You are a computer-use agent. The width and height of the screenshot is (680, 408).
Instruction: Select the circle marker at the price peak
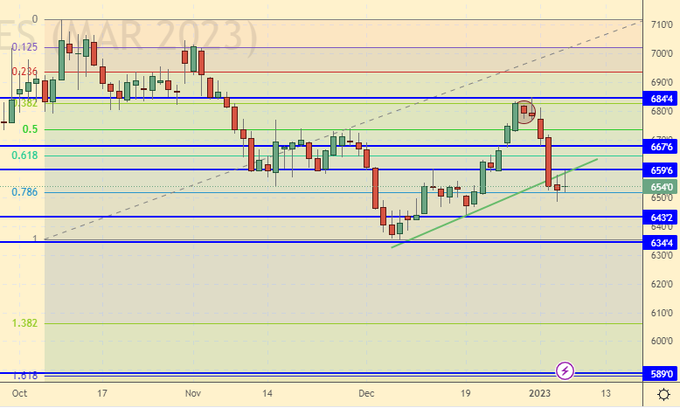pos(525,109)
